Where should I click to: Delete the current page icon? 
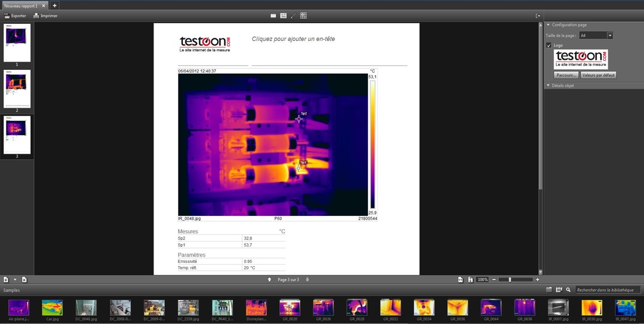point(25,280)
